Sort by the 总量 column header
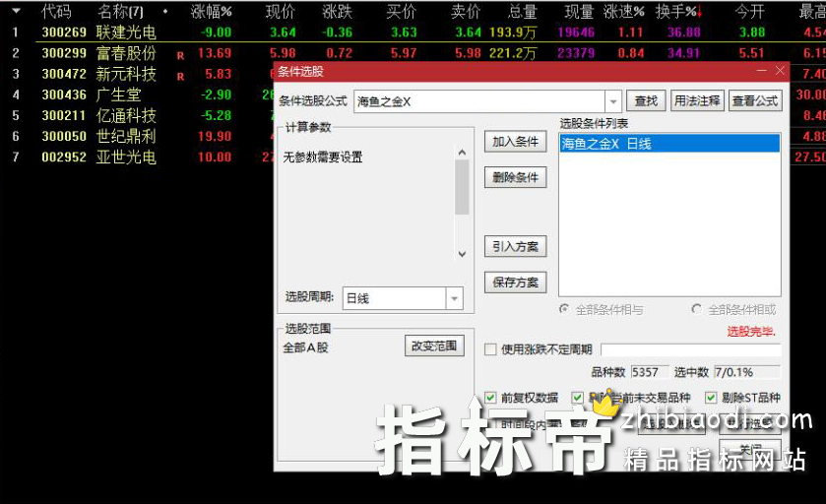The width and height of the screenshot is (826, 504). 522,11
